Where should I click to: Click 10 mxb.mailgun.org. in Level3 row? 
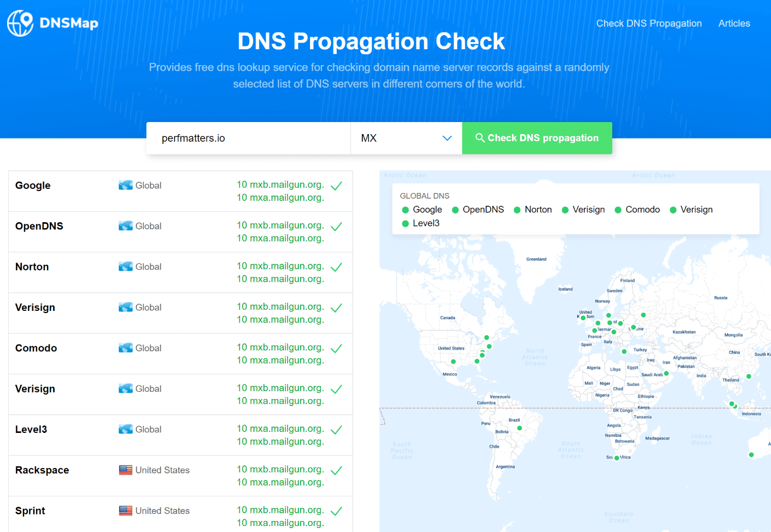[x=280, y=442]
